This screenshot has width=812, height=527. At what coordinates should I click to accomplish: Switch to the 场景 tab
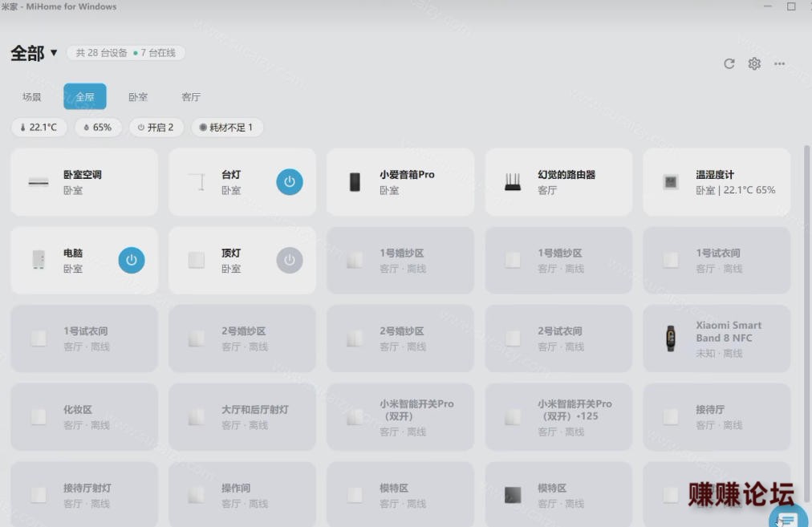[31, 97]
